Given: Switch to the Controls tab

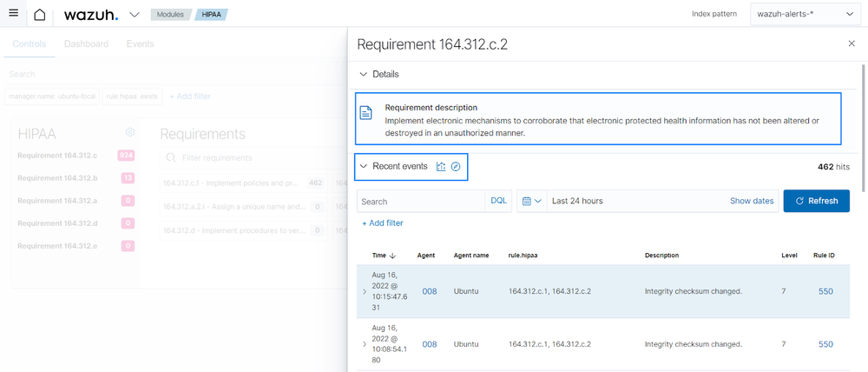Looking at the screenshot, I should [x=30, y=43].
